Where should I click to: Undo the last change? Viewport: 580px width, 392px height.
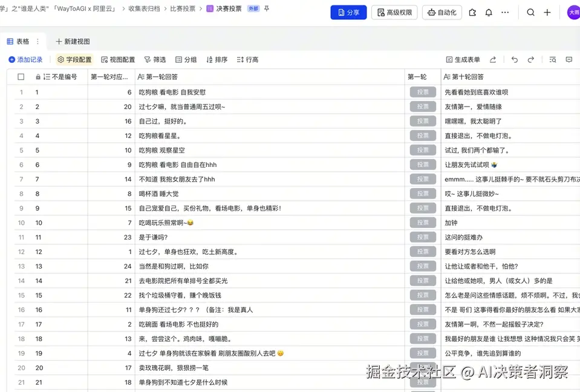(514, 59)
